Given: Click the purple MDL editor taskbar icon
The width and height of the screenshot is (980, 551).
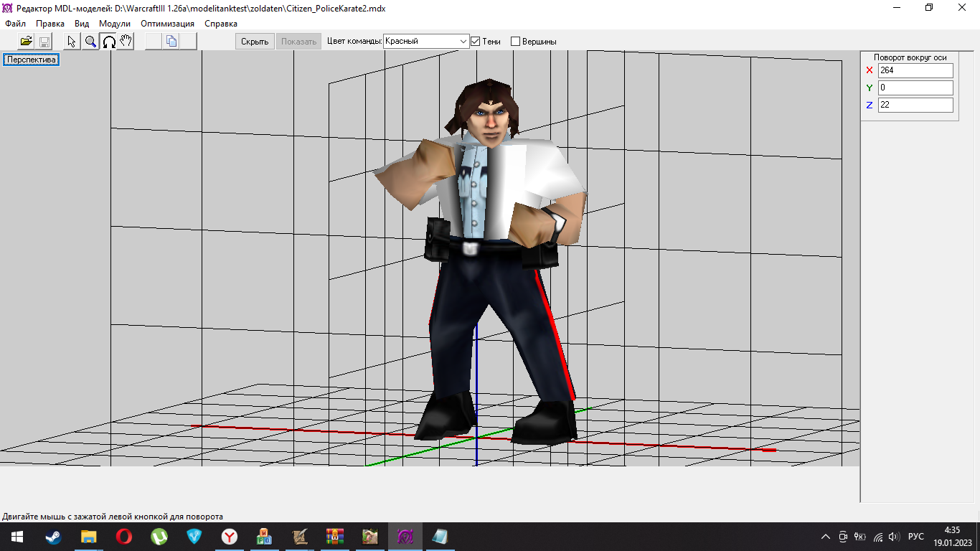Looking at the screenshot, I should click(x=405, y=537).
